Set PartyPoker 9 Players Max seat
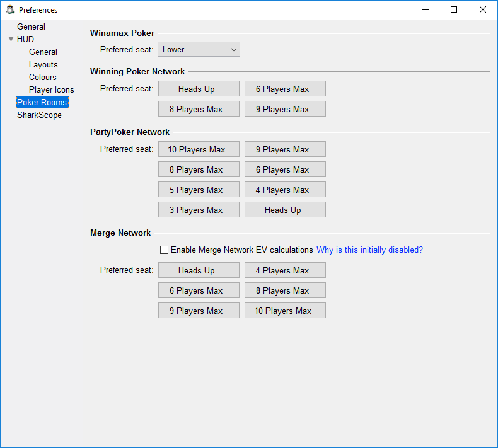498x448 pixels. 285,149
